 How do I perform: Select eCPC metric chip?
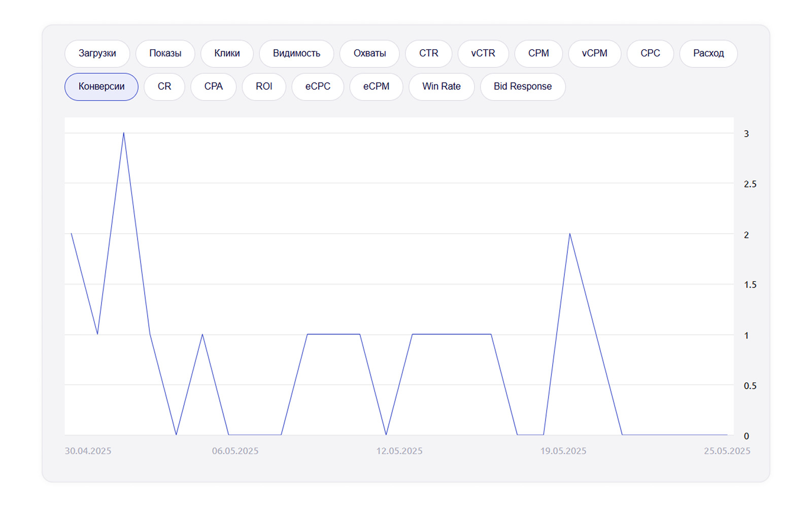point(318,86)
